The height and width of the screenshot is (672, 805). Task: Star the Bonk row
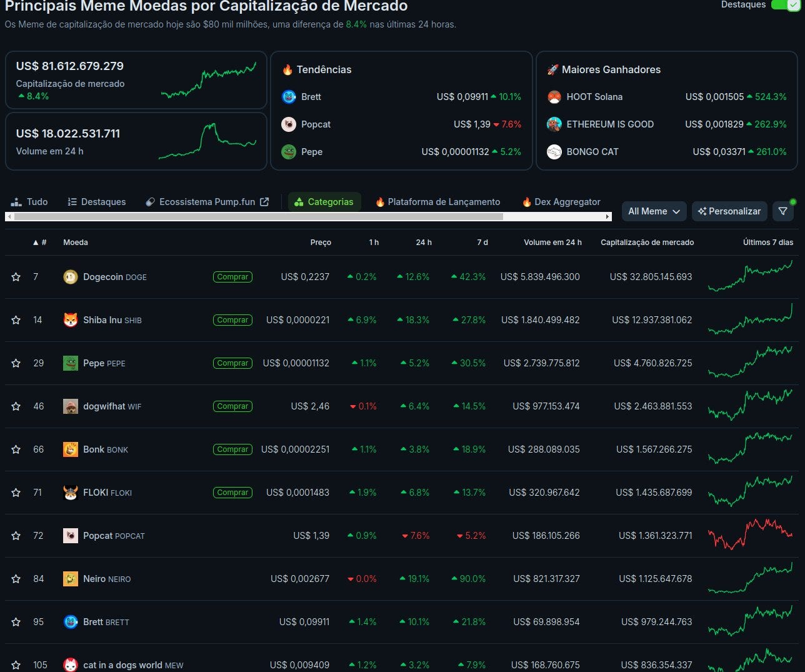16,449
